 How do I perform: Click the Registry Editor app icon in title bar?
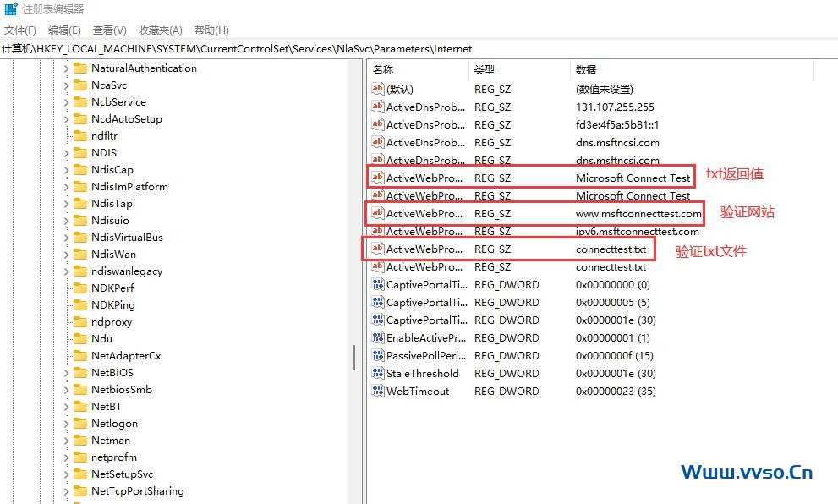11,9
